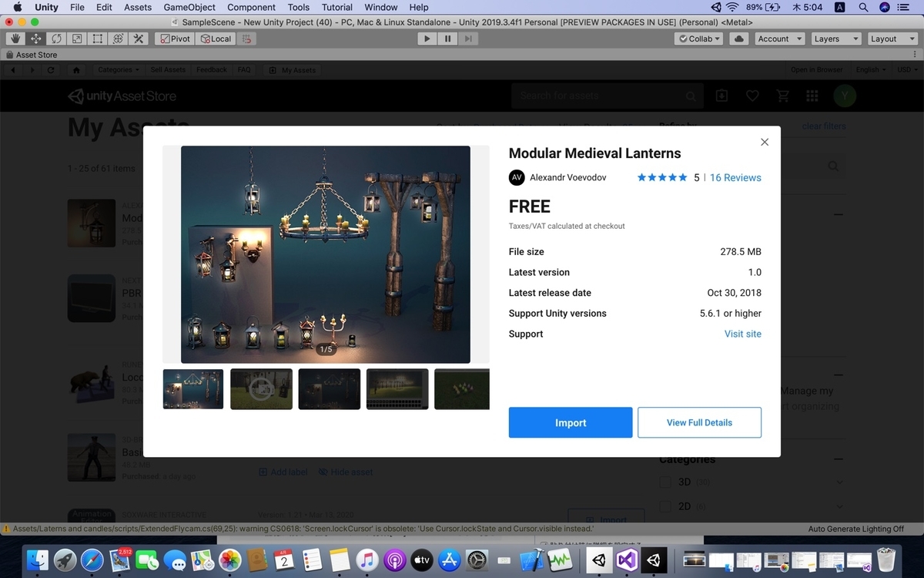Open Sell Assets page
Image resolution: width=924 pixels, height=578 pixels.
coord(168,69)
